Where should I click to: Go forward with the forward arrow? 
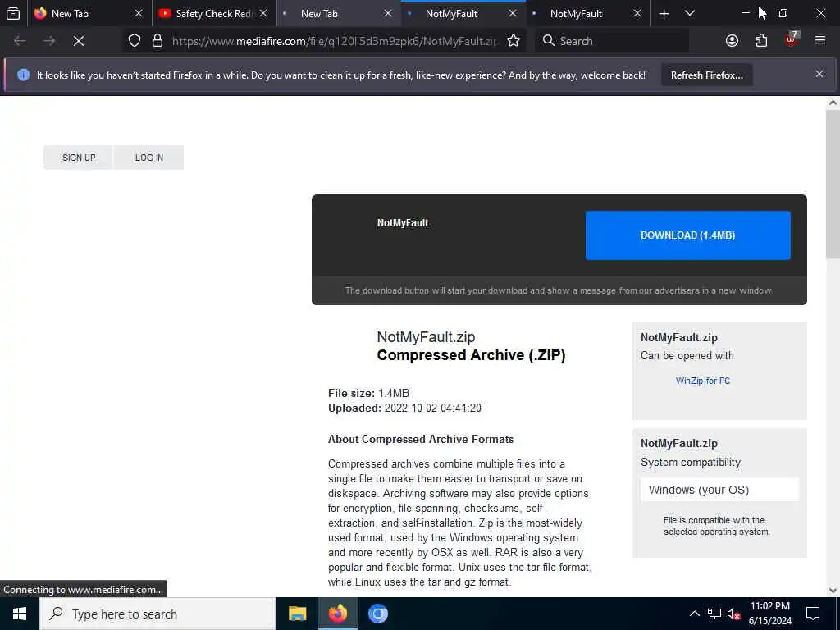48,41
